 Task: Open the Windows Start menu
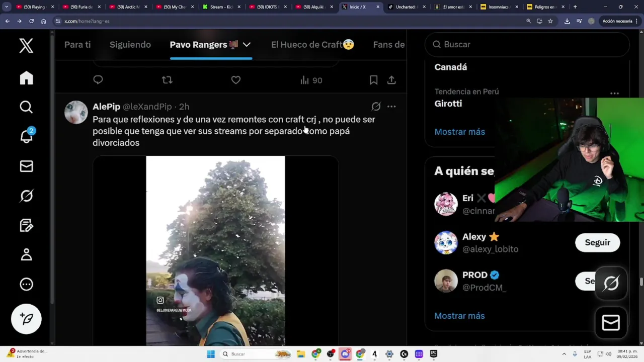coord(211,354)
